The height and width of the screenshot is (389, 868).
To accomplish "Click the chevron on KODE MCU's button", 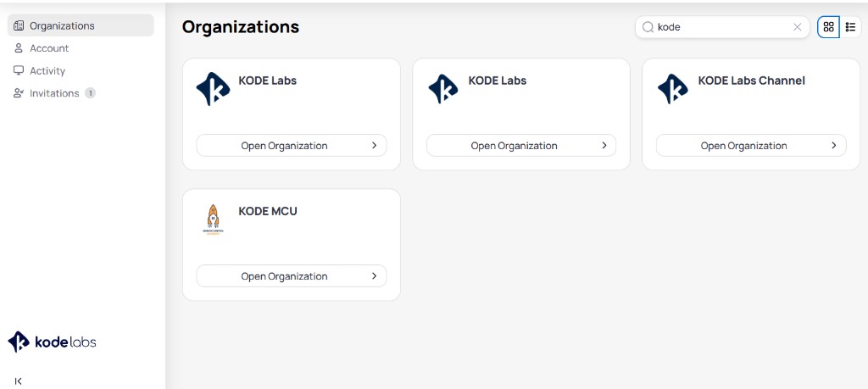I will pyautogui.click(x=374, y=276).
